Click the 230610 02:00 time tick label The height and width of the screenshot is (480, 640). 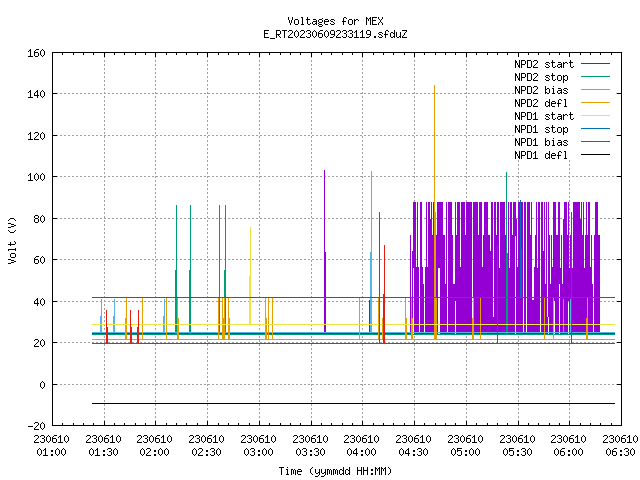pyautogui.click(x=154, y=446)
